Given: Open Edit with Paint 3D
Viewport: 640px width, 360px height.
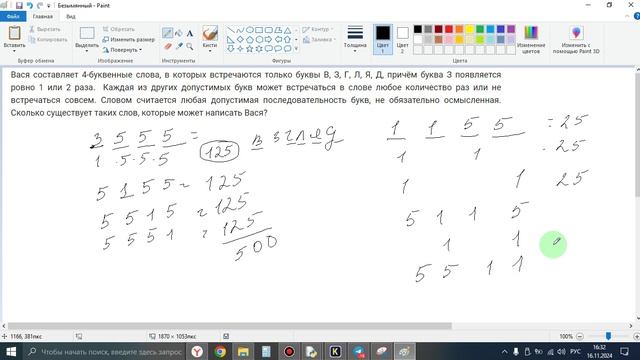Looking at the screenshot, I should 576,40.
